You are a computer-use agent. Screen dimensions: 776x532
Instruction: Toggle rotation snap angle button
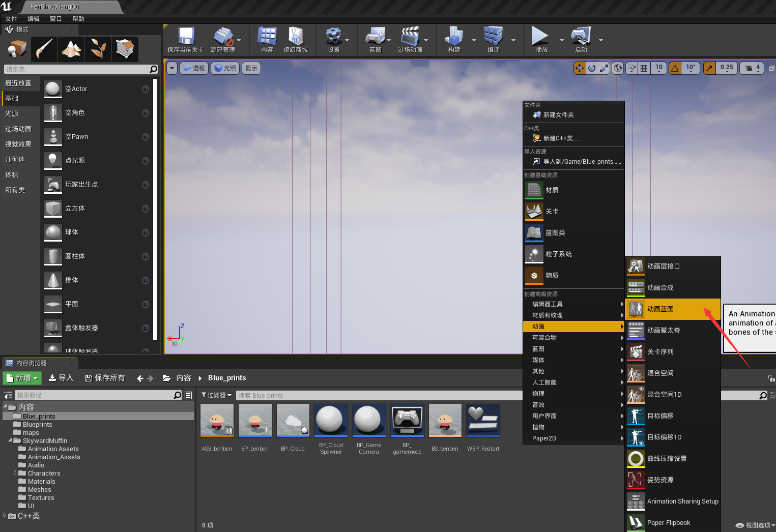coord(675,68)
